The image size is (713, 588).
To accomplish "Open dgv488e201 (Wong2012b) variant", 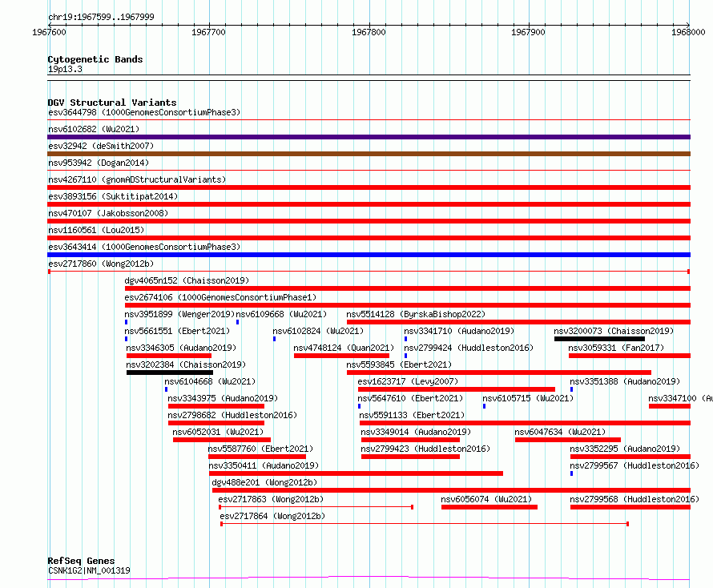I will 264,482.
